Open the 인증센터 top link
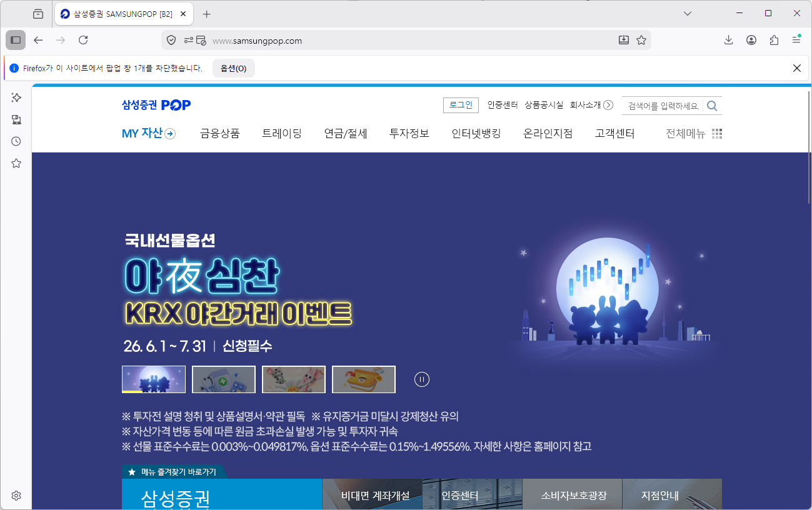This screenshot has height=510, width=812. 503,105
